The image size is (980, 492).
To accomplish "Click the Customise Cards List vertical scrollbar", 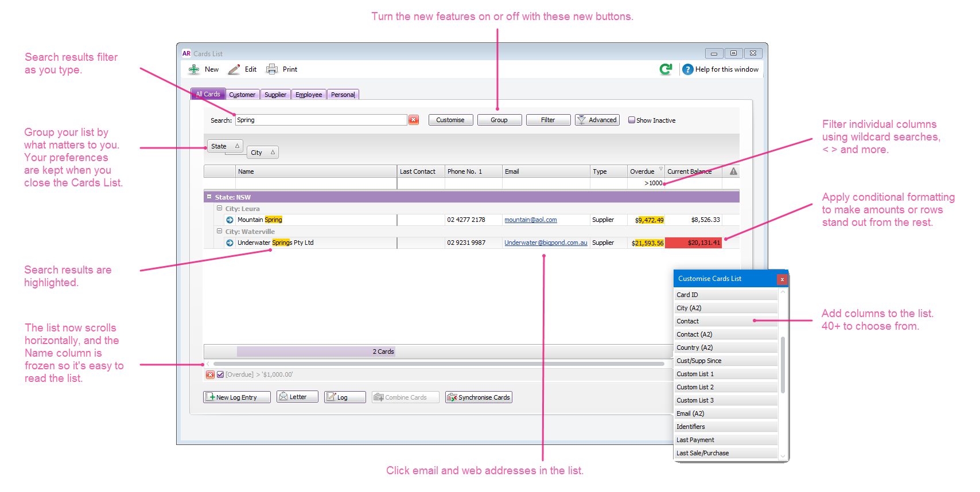I will click(783, 365).
